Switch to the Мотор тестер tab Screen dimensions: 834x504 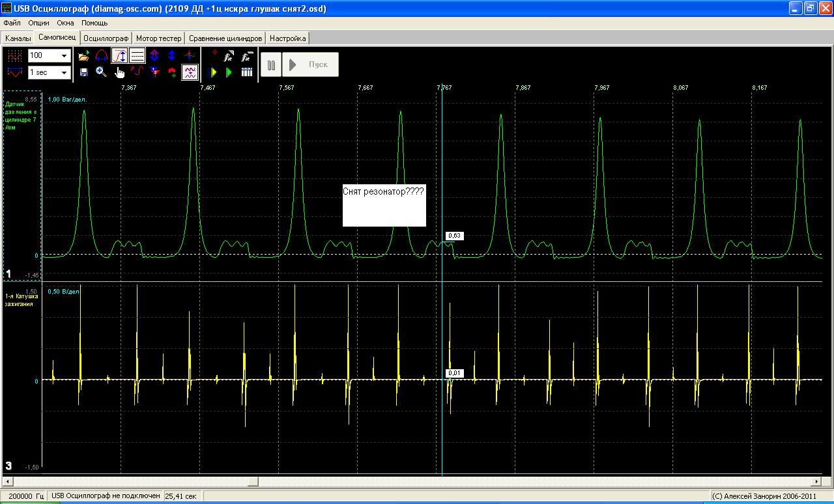coord(159,38)
